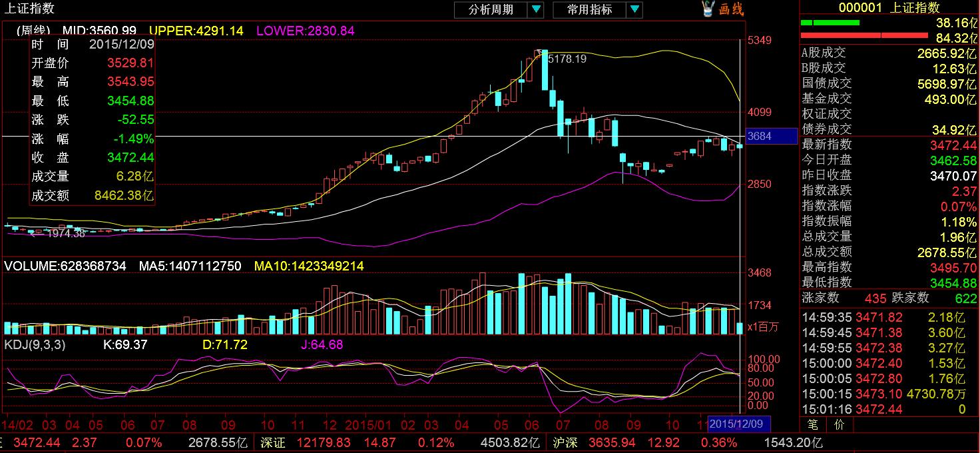Click the D:71.72 value

pyautogui.click(x=225, y=344)
